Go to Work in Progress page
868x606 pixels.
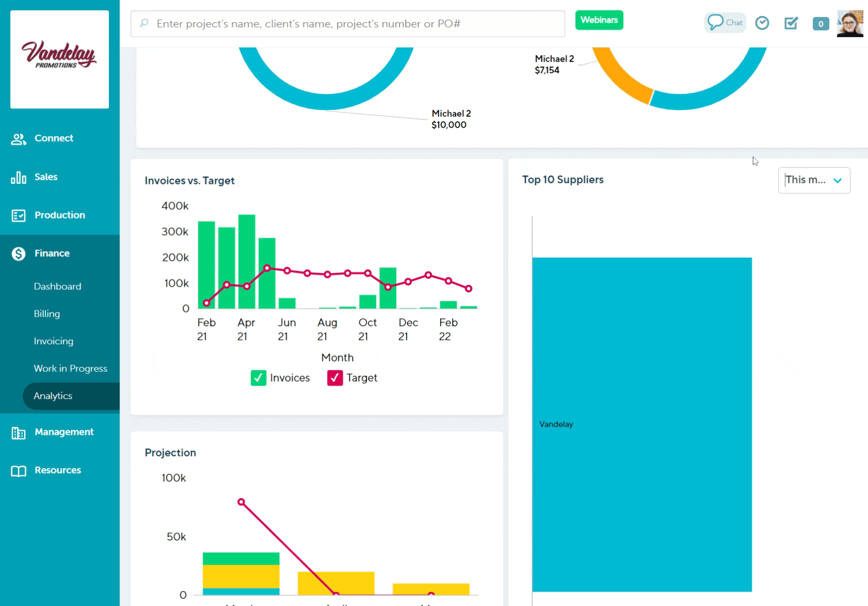71,369
